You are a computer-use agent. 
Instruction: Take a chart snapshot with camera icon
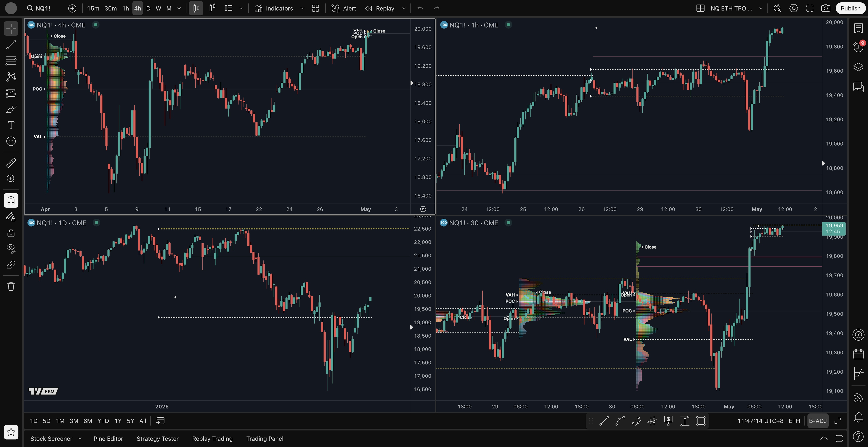coord(825,8)
